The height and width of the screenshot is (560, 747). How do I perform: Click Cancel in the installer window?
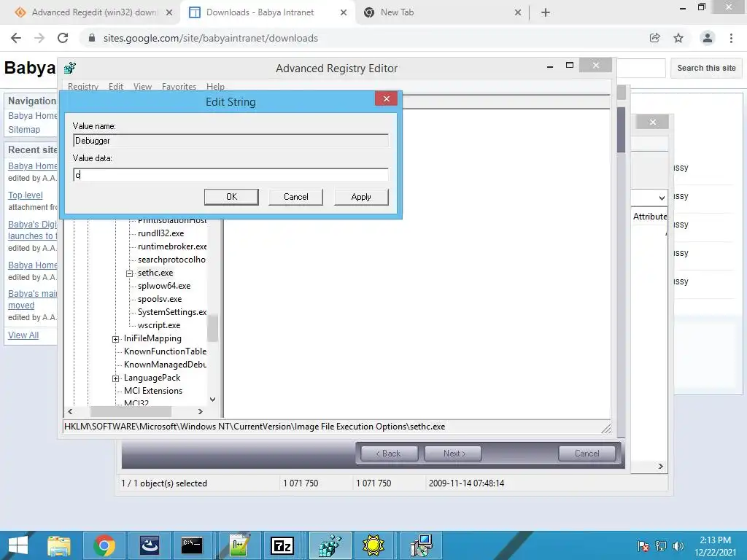(587, 454)
